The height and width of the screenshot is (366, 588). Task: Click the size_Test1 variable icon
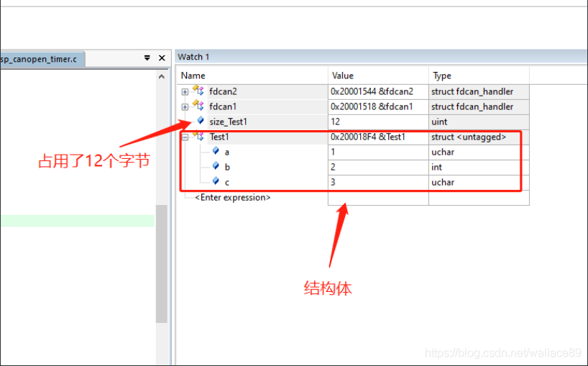201,120
